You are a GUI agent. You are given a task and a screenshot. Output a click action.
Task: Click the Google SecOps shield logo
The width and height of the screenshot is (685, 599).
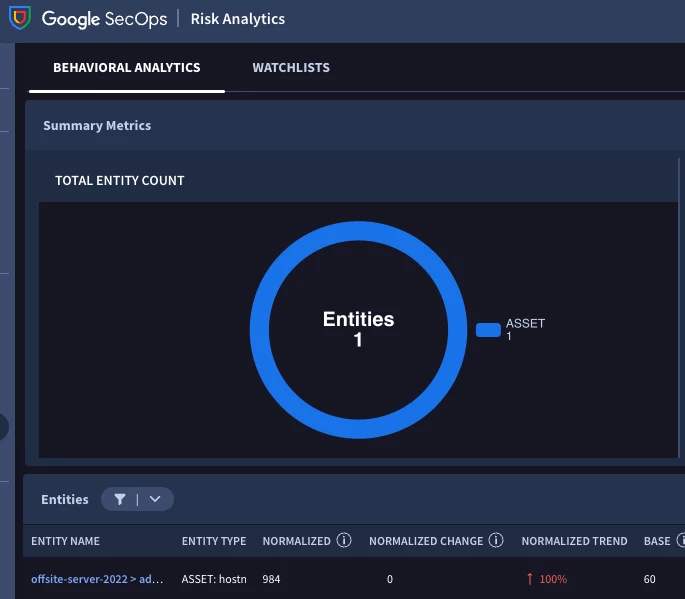[20, 18]
